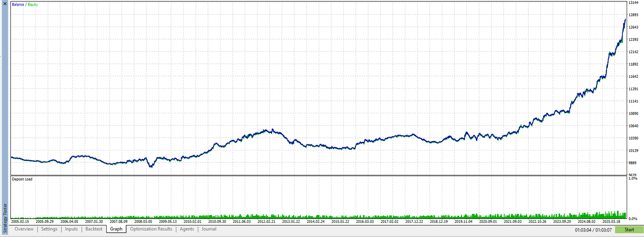Click the 2005.09.29 date label
Image resolution: width=644 pixels, height=237 pixels.
point(45,221)
